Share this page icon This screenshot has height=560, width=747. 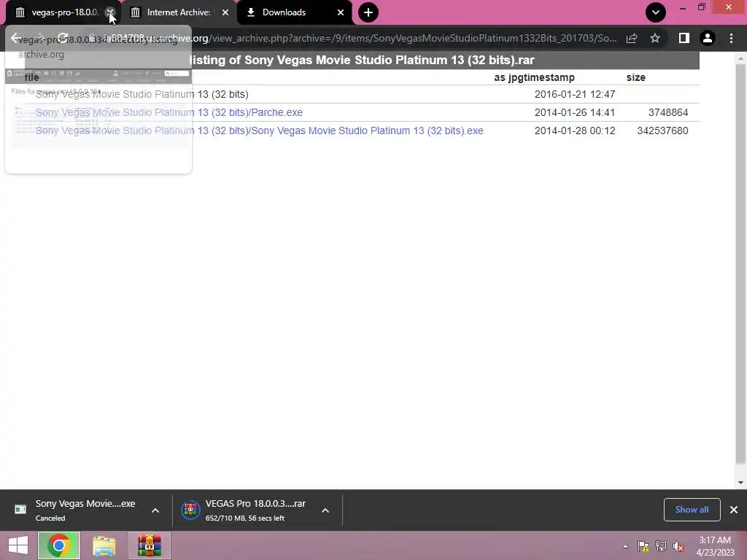(x=632, y=38)
